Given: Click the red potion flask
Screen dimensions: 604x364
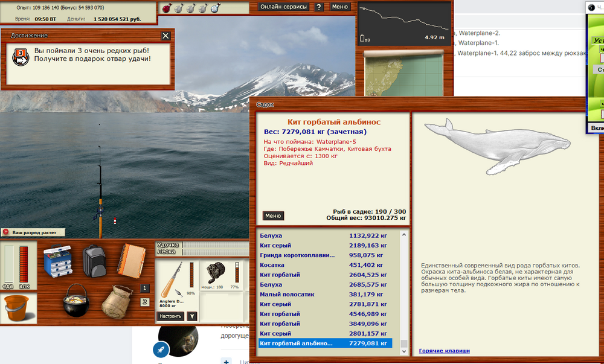Looking at the screenshot, I should coord(167,8).
